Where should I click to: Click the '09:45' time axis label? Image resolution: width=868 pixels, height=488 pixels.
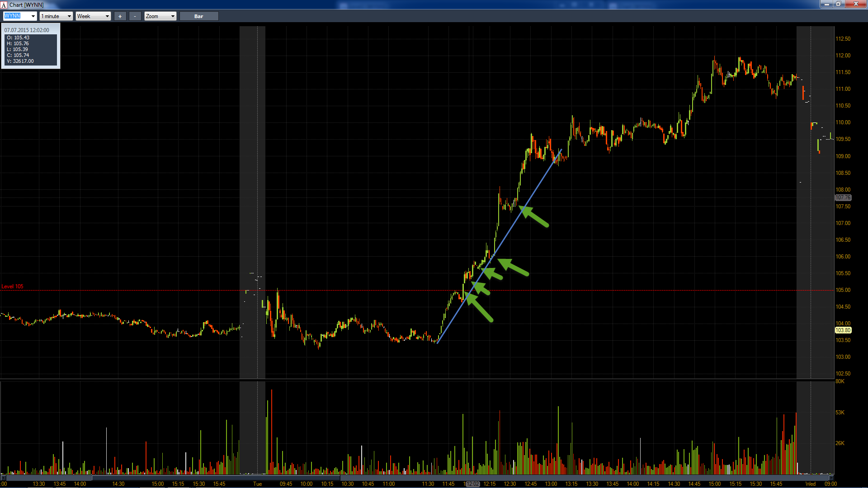click(x=286, y=484)
